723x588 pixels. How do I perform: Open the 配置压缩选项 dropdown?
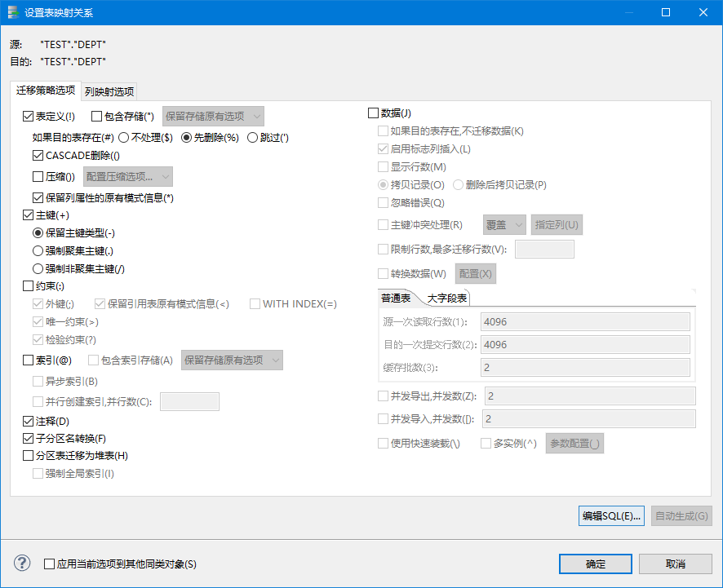pyautogui.click(x=128, y=176)
